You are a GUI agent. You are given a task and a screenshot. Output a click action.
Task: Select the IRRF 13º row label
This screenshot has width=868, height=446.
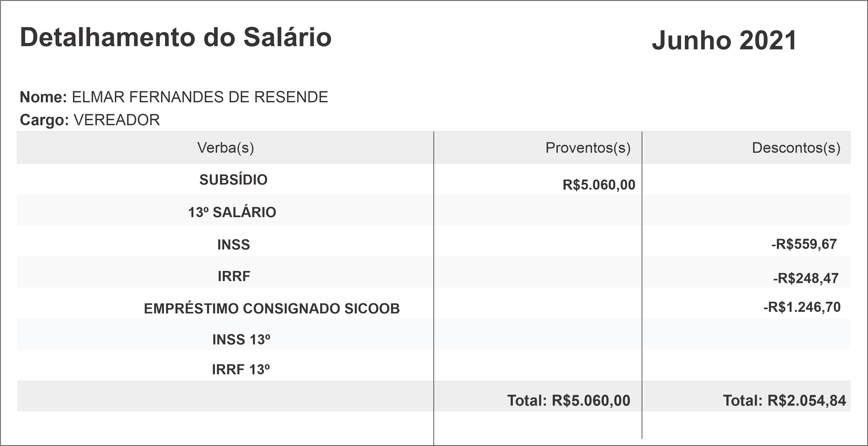pyautogui.click(x=241, y=370)
